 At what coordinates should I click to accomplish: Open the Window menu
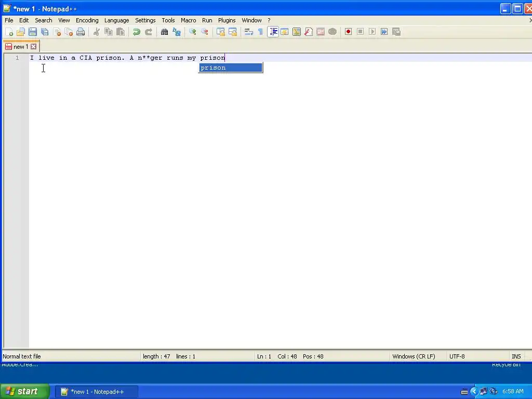(251, 20)
